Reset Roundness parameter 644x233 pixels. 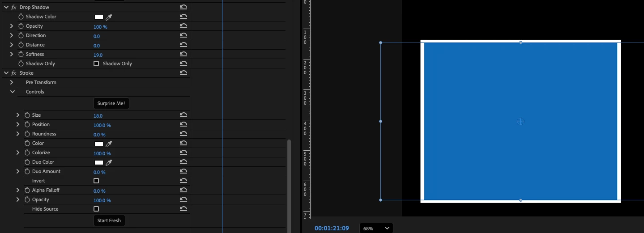coord(183,134)
